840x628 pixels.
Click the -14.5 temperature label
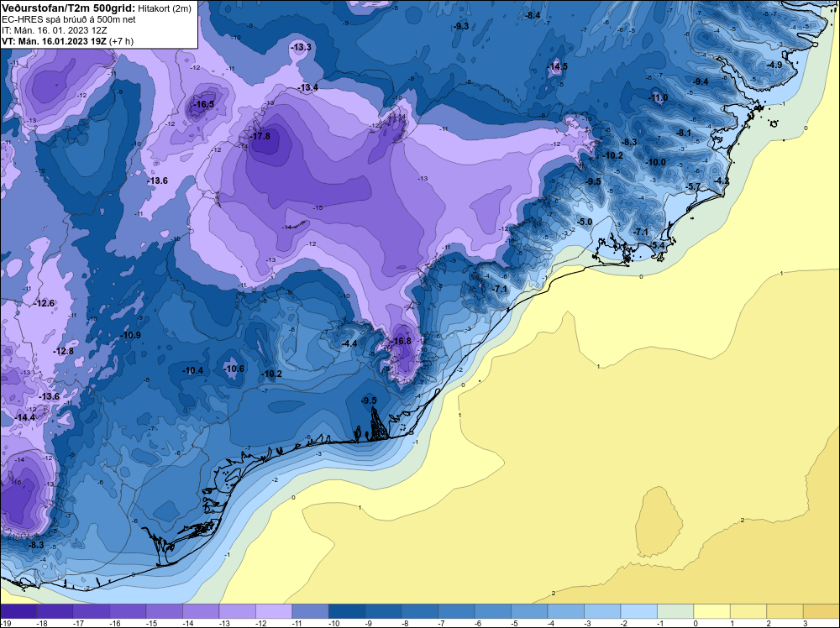tap(558, 66)
